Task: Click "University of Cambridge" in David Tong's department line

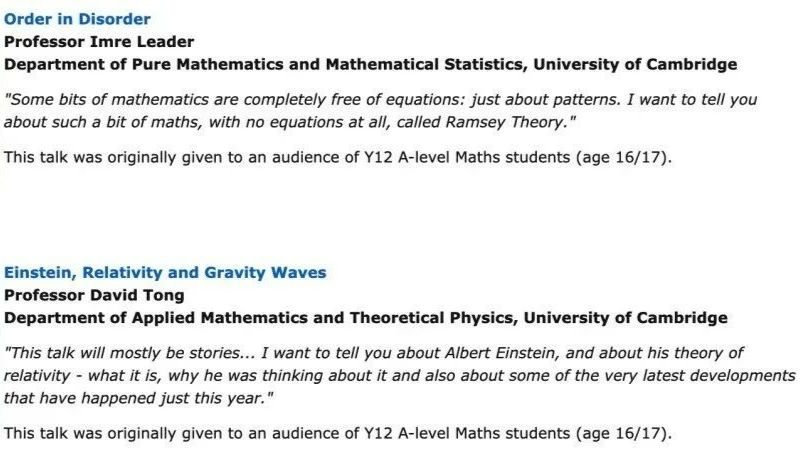Action: (x=626, y=318)
